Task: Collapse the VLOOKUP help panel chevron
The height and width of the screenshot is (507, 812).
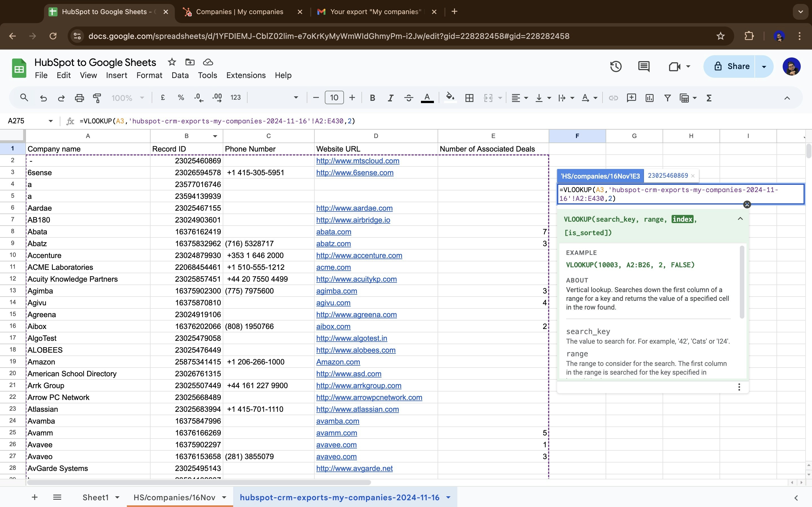Action: pos(740,219)
